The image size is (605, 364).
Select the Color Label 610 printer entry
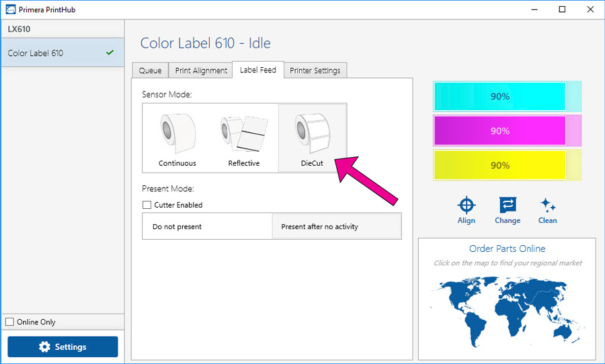click(x=63, y=53)
